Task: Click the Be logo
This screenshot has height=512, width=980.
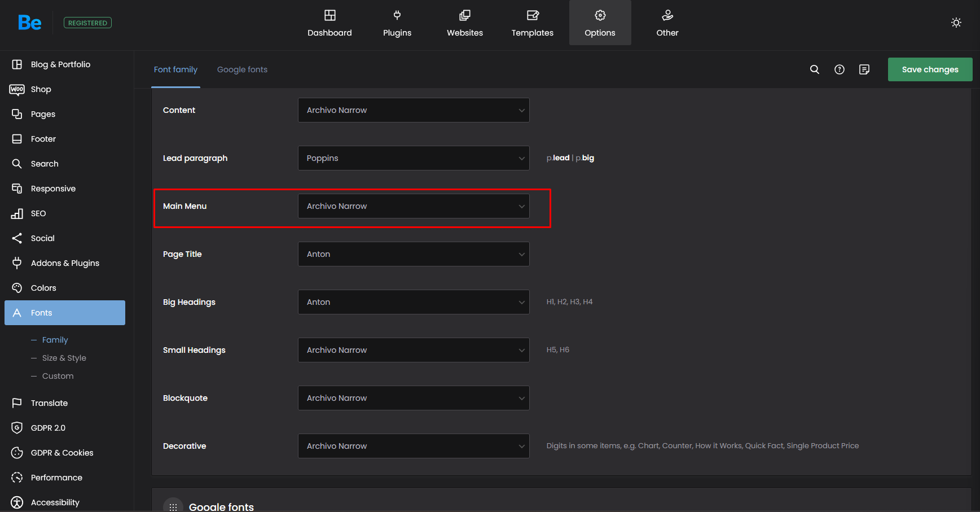Action: click(x=29, y=23)
